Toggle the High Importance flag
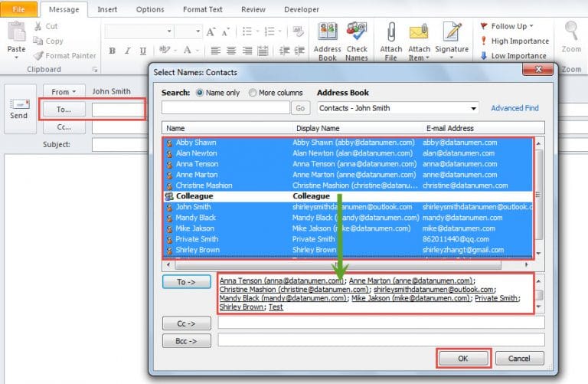The image size is (588, 384). pos(514,41)
